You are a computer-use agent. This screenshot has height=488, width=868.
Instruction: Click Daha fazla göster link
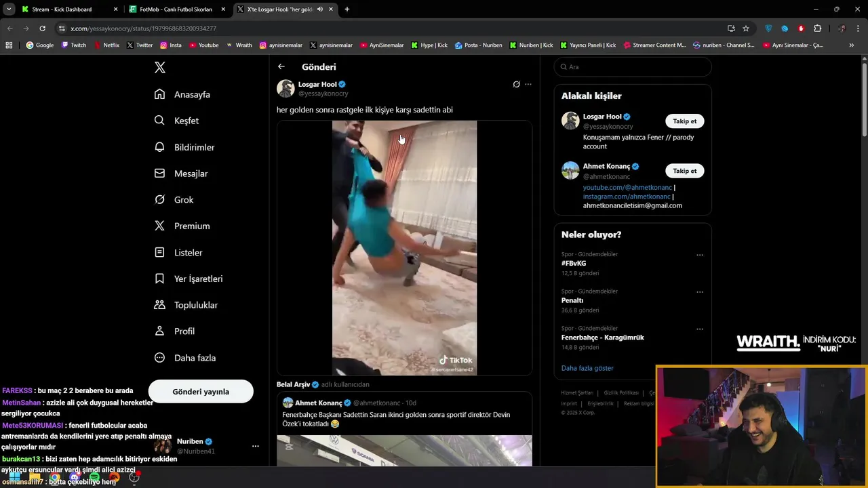tap(587, 368)
